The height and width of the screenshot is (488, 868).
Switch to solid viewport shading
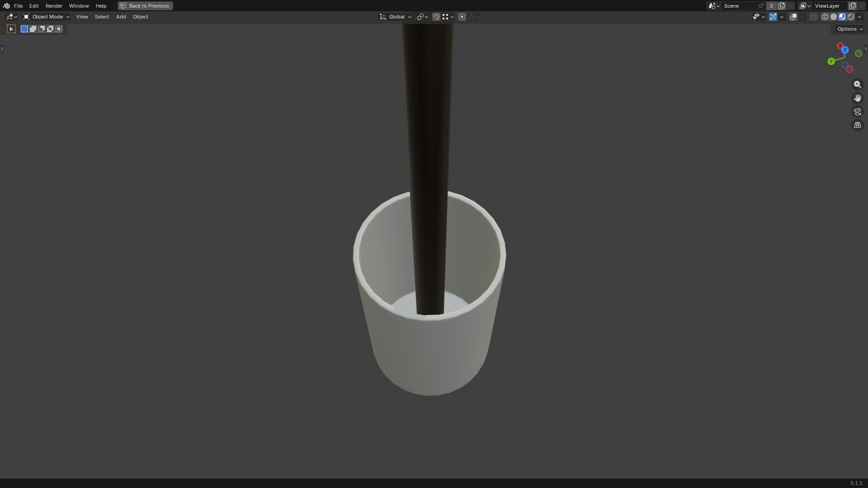834,17
